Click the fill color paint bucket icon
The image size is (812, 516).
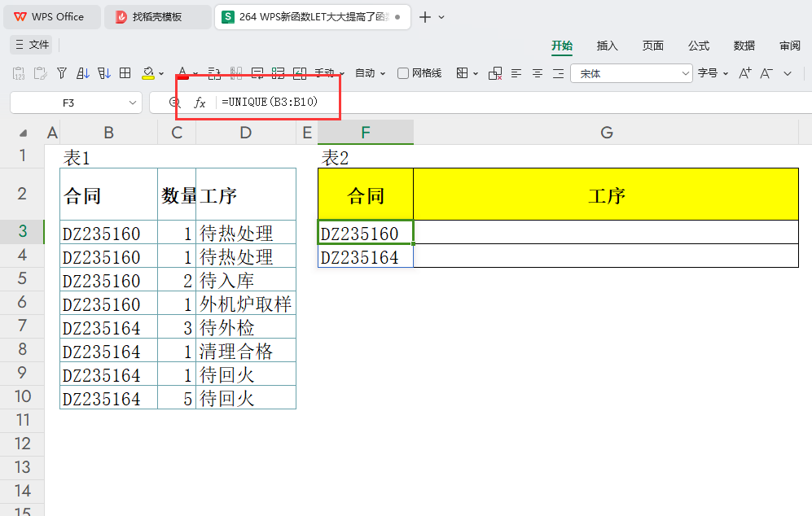tap(148, 72)
